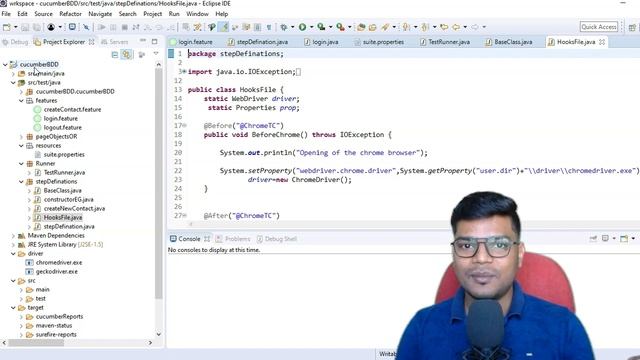Expand the cucumberReports folder

[21, 317]
